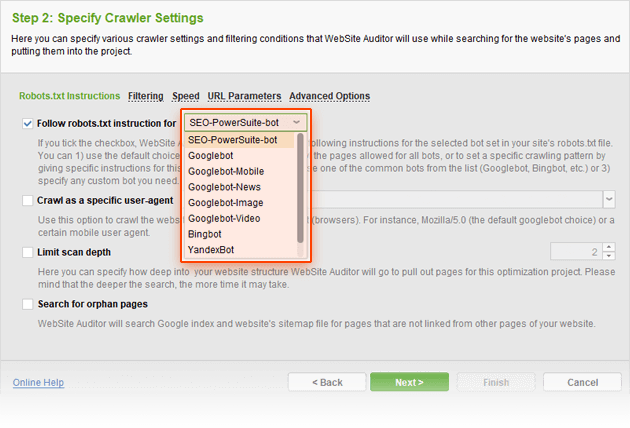Open the Advanced Options tab

coord(329,96)
